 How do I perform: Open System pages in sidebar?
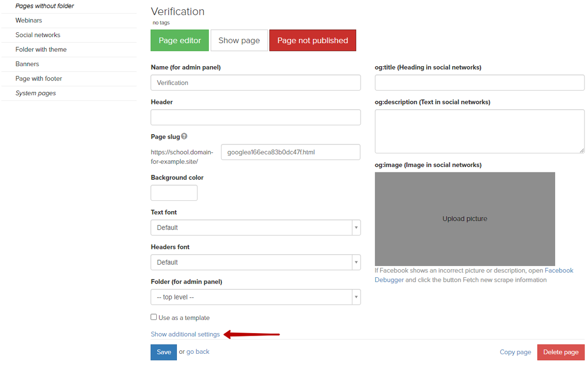click(x=35, y=93)
